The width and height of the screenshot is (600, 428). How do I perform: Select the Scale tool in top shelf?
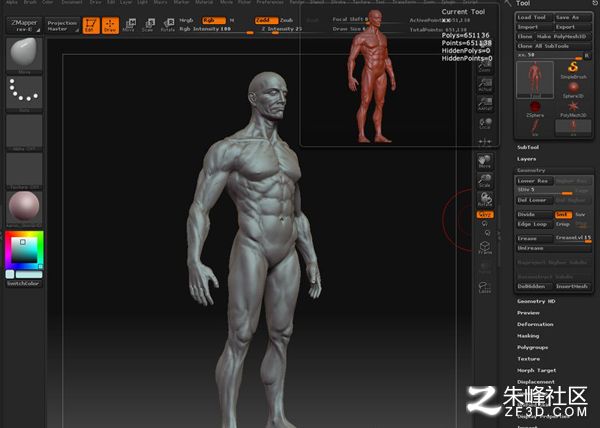click(148, 25)
